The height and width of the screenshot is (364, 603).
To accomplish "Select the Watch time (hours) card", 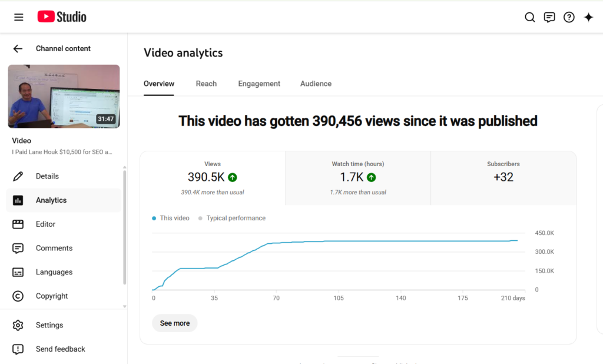I will (x=358, y=178).
